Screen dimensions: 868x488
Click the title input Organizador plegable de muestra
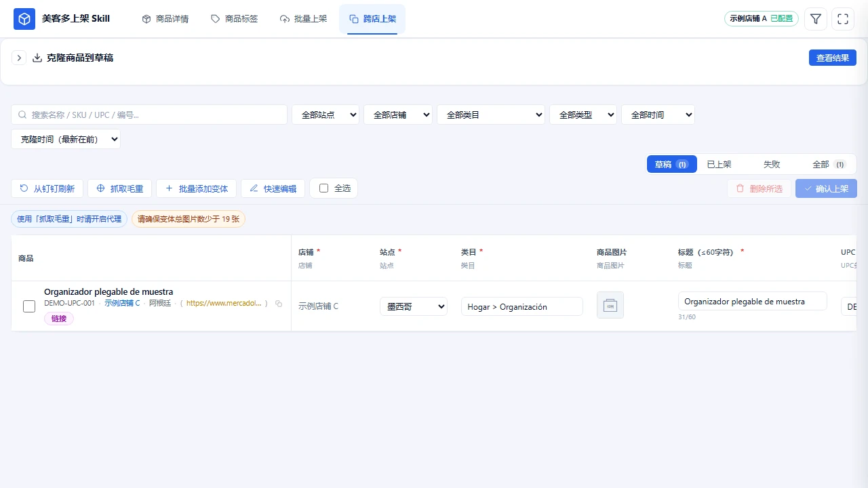click(x=753, y=301)
